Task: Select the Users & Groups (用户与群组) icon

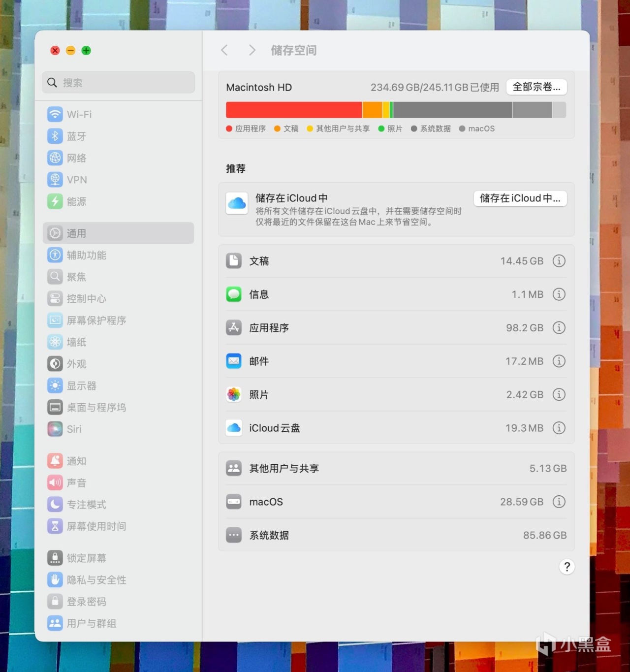Action: [55, 623]
